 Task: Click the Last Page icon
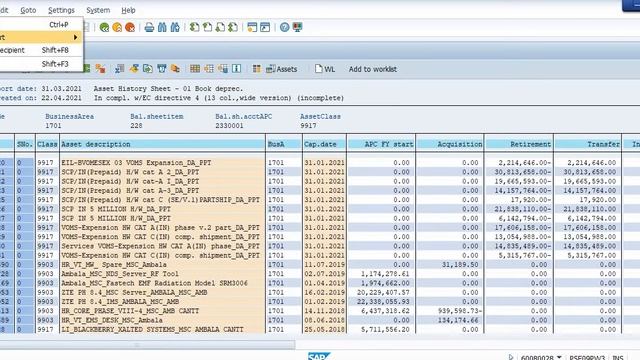[233, 27]
